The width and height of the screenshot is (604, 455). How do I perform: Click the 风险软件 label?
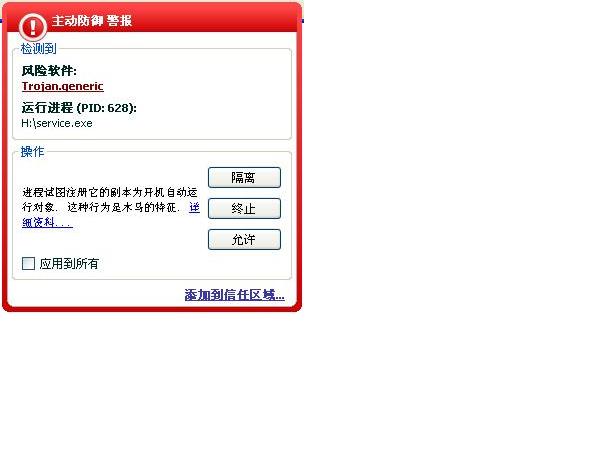click(49, 71)
